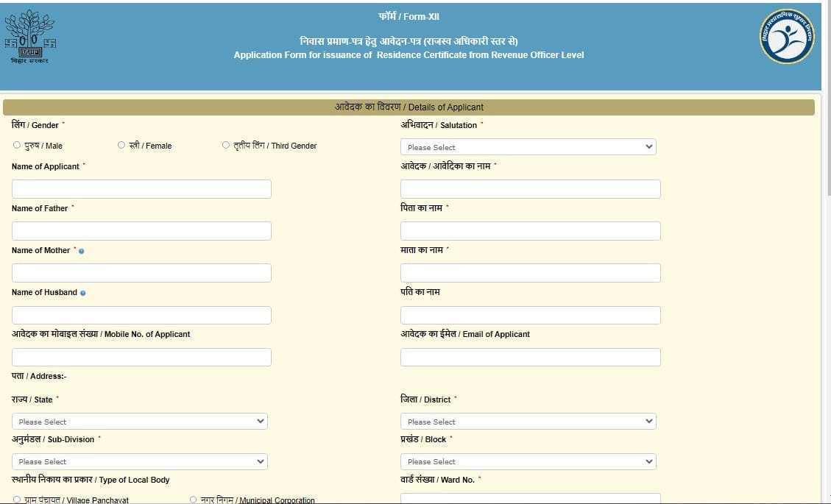The height and width of the screenshot is (504, 831).
Task: Open the District dropdown
Action: [528, 421]
